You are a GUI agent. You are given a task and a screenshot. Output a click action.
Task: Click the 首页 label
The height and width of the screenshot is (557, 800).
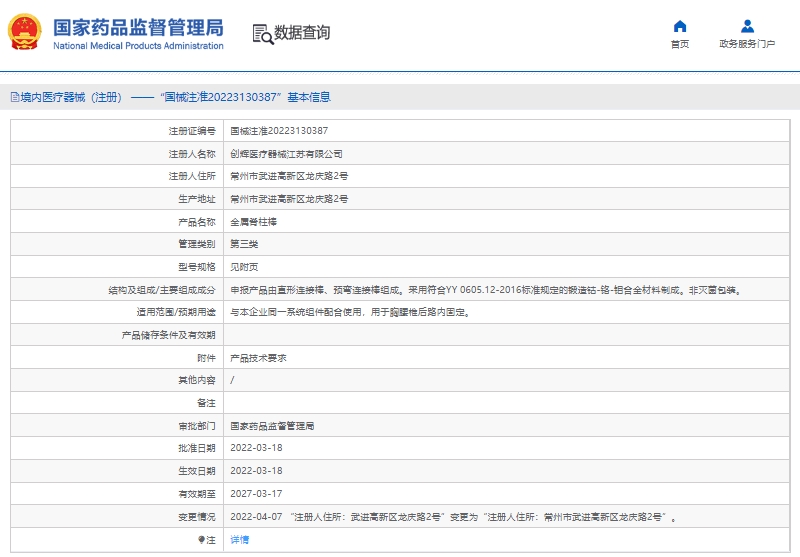pyautogui.click(x=680, y=44)
